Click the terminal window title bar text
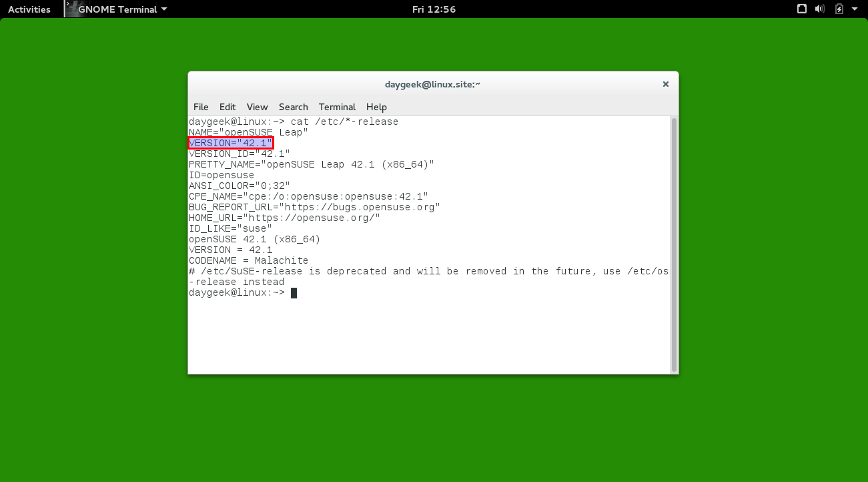 (x=432, y=85)
